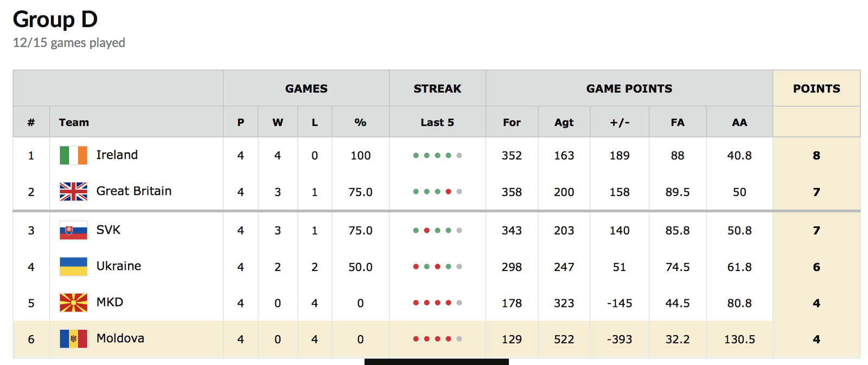Click Great Britain's red streak dot

pos(448,192)
